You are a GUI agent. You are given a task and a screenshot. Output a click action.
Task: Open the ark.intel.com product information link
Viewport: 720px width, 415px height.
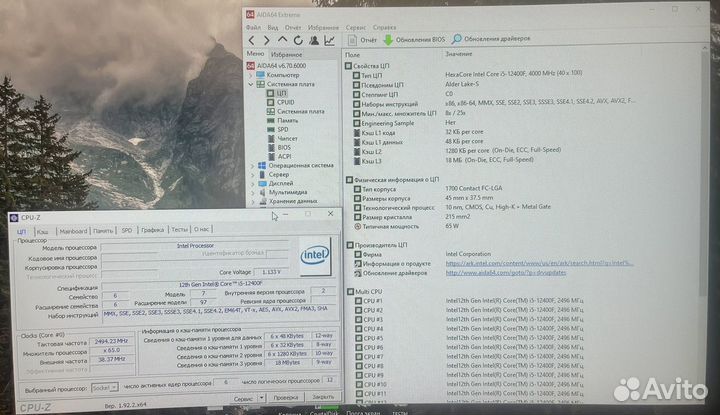(x=540, y=263)
